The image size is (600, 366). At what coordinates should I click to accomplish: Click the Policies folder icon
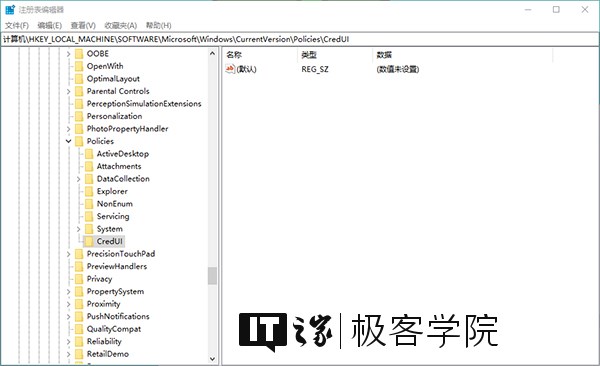point(79,141)
